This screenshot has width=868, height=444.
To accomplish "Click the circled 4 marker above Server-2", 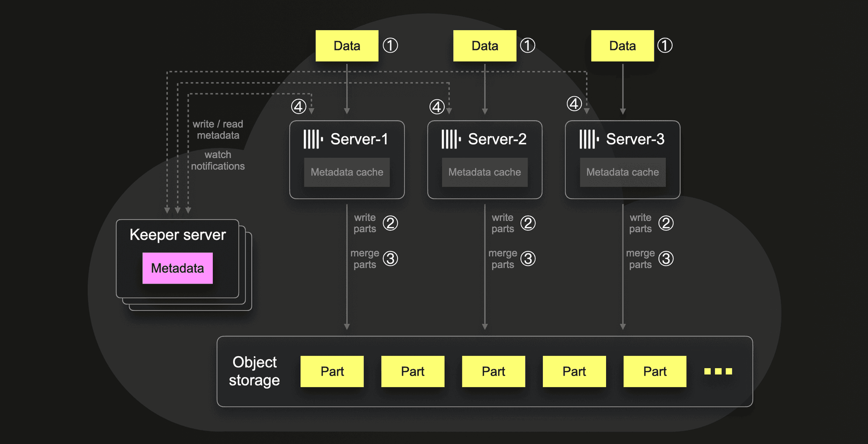I will [437, 107].
